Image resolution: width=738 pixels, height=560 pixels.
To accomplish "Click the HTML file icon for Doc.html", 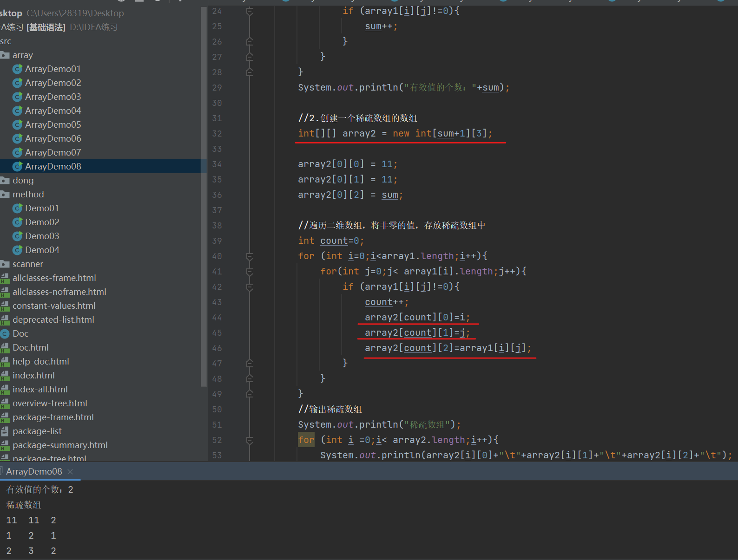I will (5, 348).
